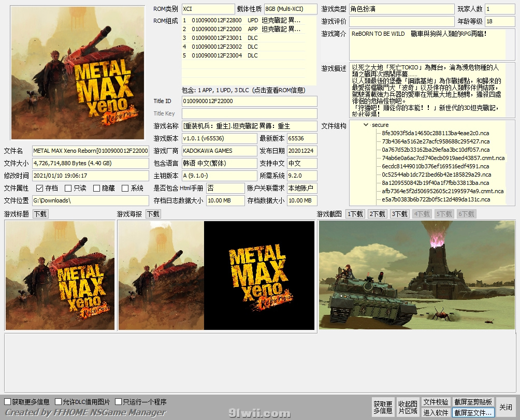The width and height of the screenshot is (520, 420).
Task: Click the 账户关联需求 field 本地账户
Action: (302, 189)
